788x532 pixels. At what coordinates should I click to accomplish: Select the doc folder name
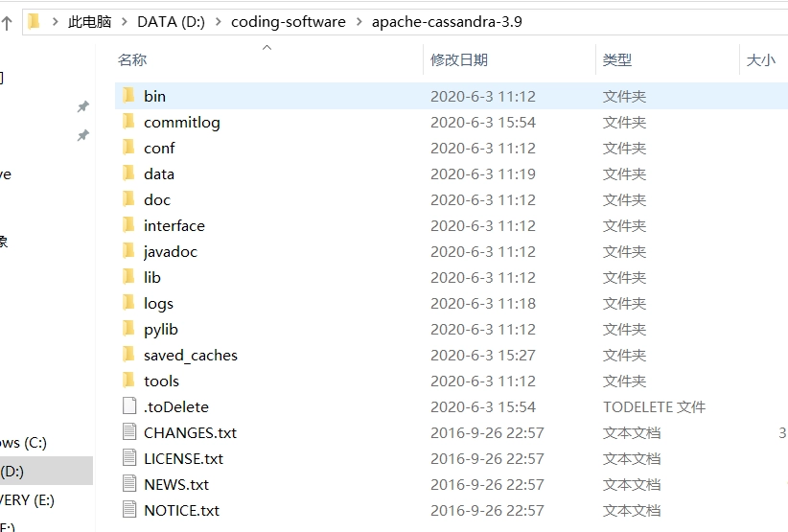(157, 200)
